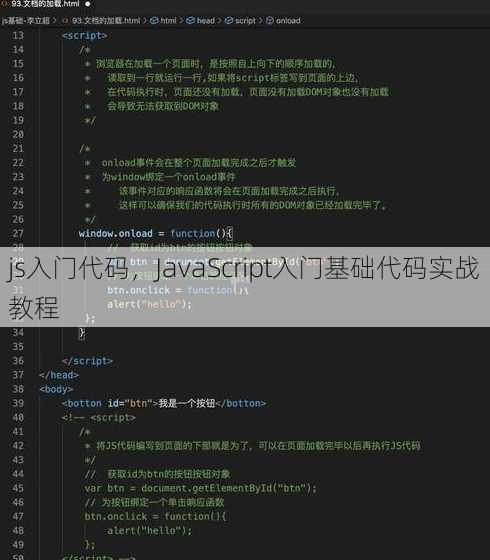Expand the chevron after the folder breadcrumb
The width and height of the screenshot is (490, 560).
pyautogui.click(x=55, y=21)
